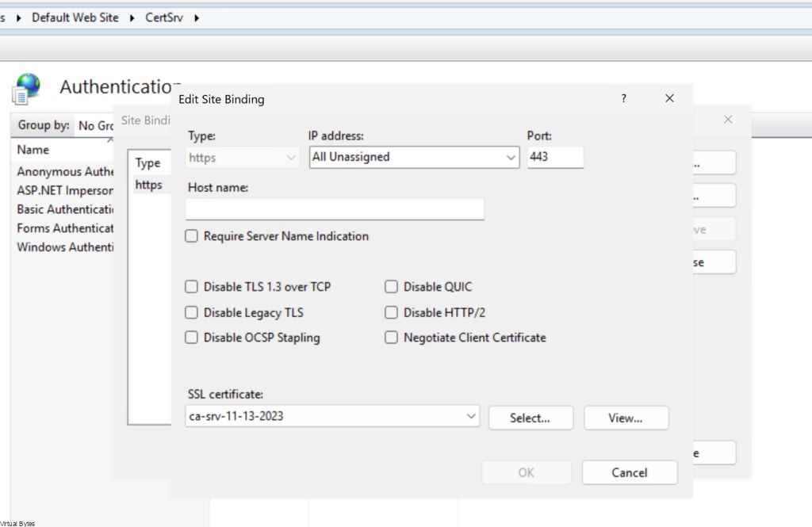Viewport: 812px width, 527px height.
Task: Click the View... certificate button
Action: pos(626,418)
